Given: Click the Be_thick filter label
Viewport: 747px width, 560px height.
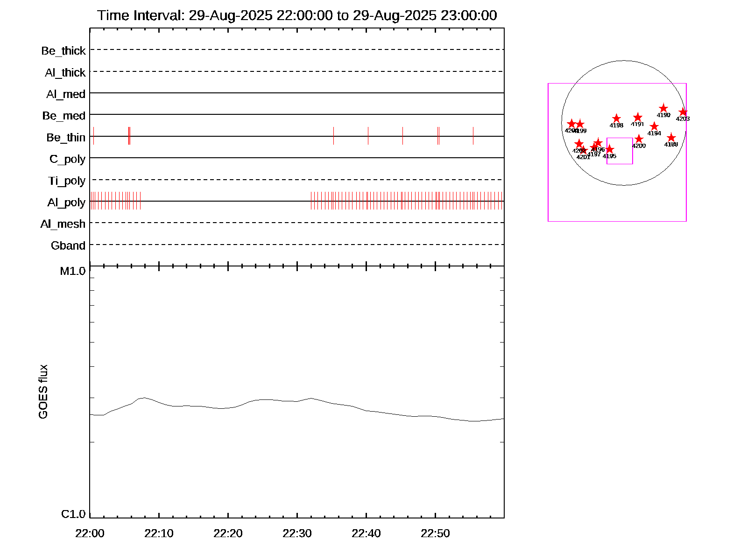Looking at the screenshot, I should pyautogui.click(x=63, y=51).
